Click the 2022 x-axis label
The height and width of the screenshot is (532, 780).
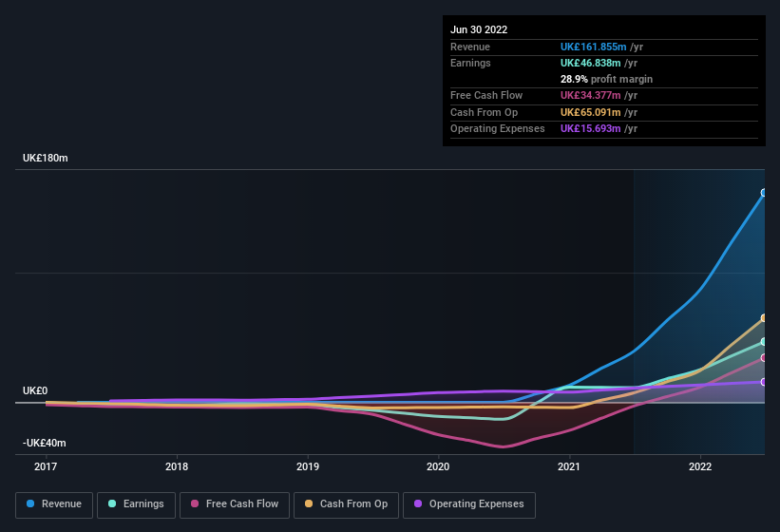click(700, 466)
